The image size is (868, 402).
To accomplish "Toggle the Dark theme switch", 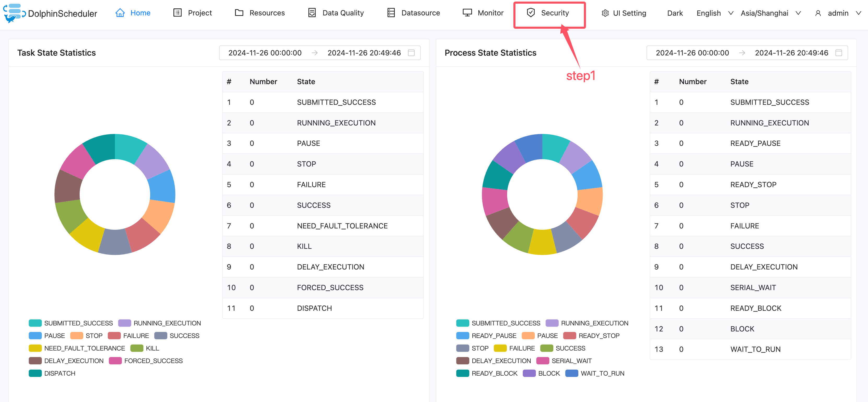I will pyautogui.click(x=675, y=13).
